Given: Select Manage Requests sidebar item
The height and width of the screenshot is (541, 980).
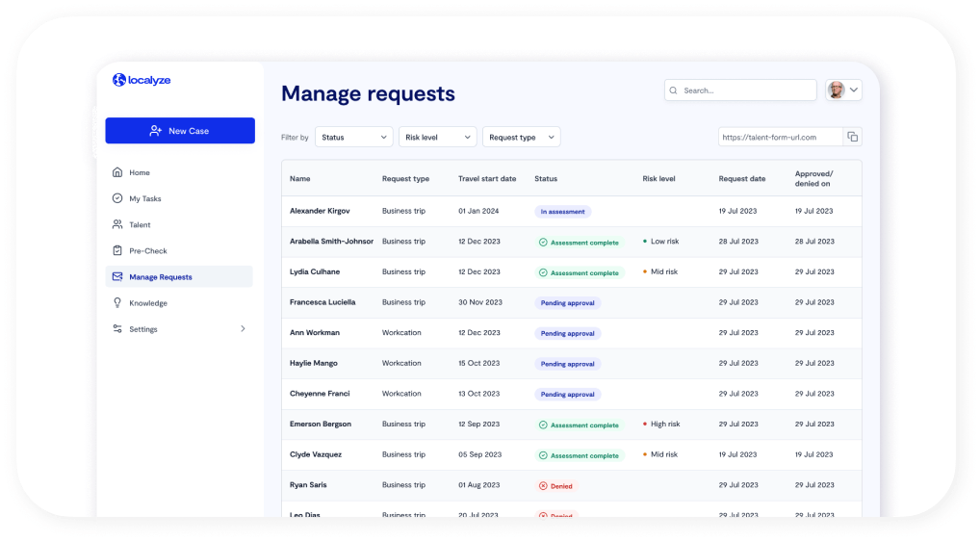Looking at the screenshot, I should pos(179,276).
